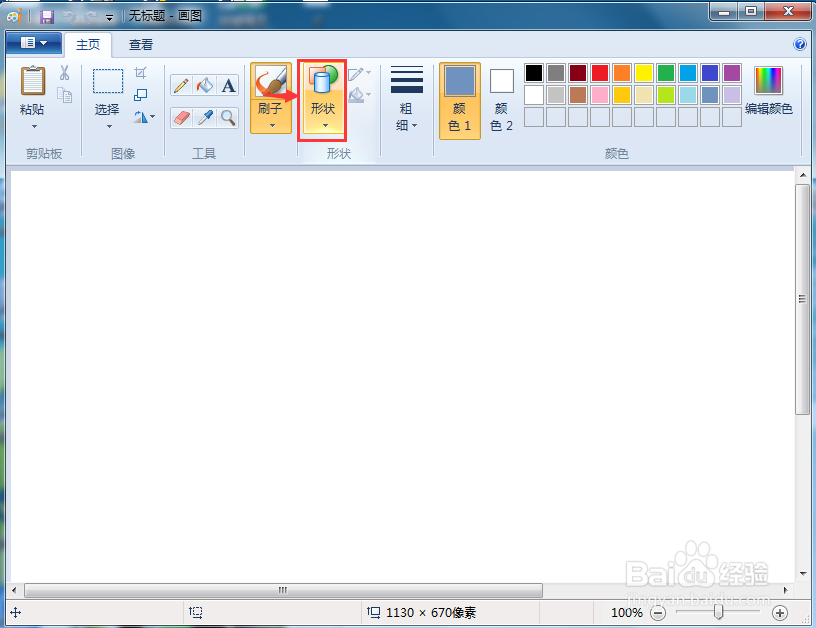The height and width of the screenshot is (628, 816).
Task: Click the line thickness Size icon
Action: coord(406,80)
